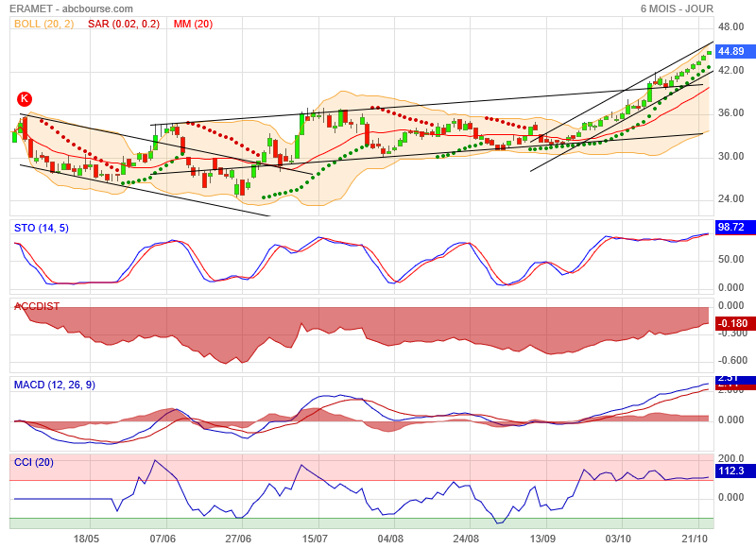Click the 30.00 price axis label
This screenshot has width=756, height=548.
[x=730, y=156]
